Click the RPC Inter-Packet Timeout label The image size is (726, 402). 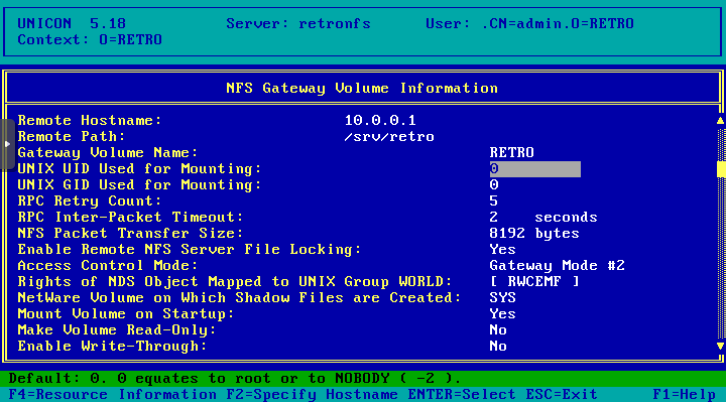131,217
